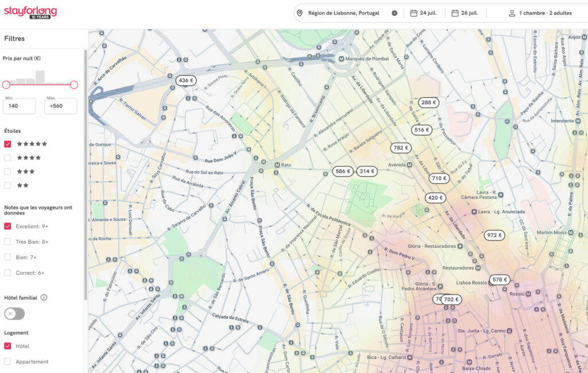Select the 420 € hotel marker
Image resolution: width=588 pixels, height=373 pixels.
point(435,198)
